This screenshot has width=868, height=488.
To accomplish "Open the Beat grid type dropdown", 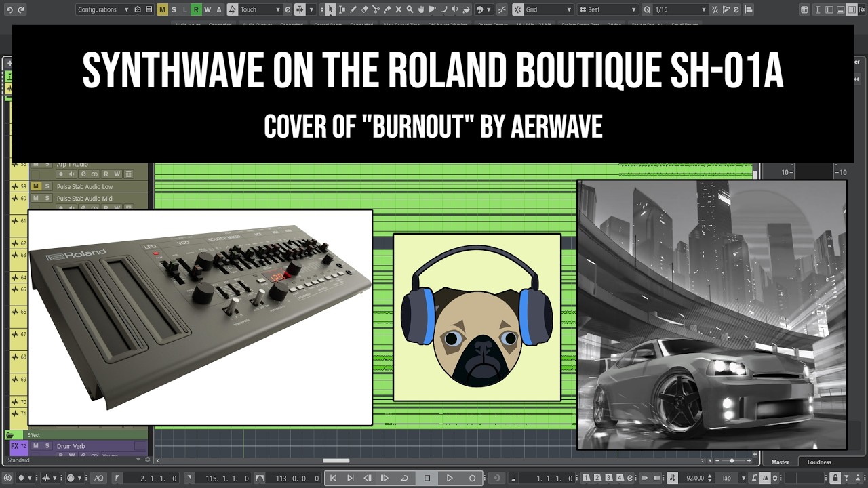I will pos(608,9).
